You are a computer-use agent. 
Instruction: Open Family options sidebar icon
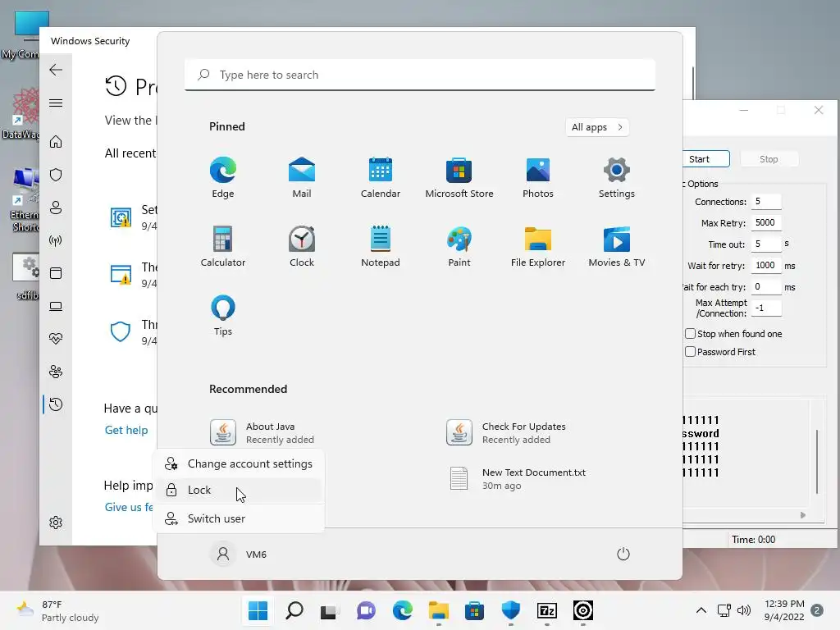56,372
